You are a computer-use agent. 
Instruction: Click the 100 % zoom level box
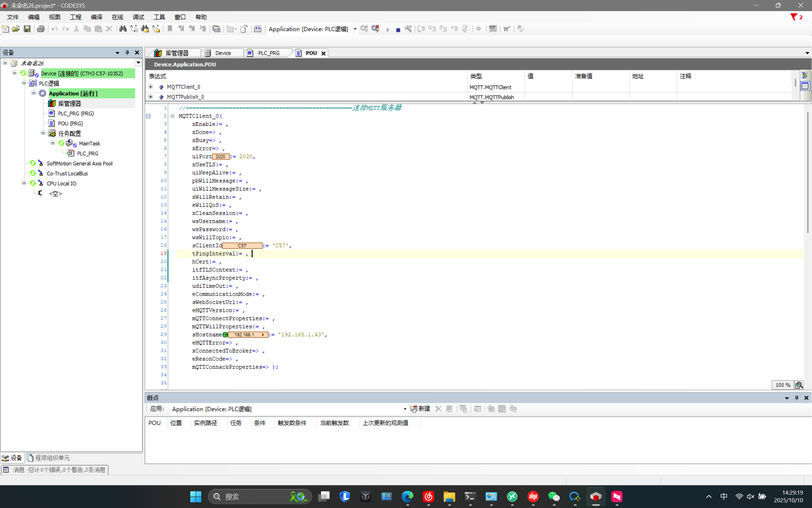click(783, 385)
